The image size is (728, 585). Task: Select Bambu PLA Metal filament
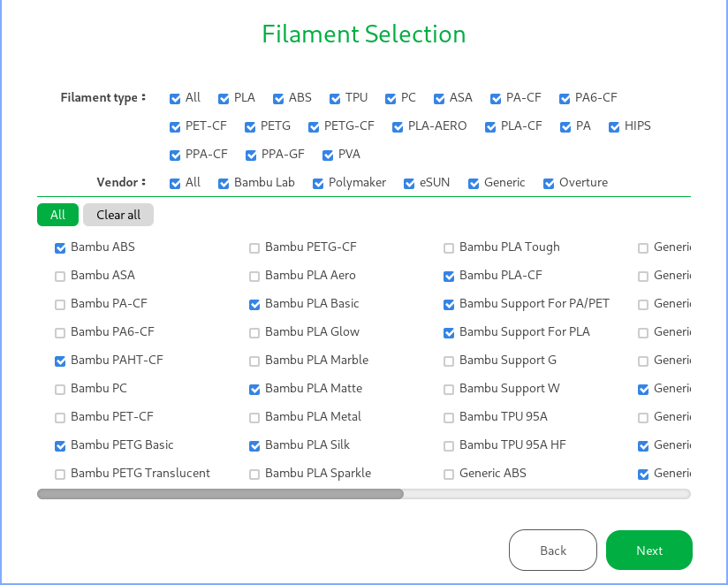(254, 417)
